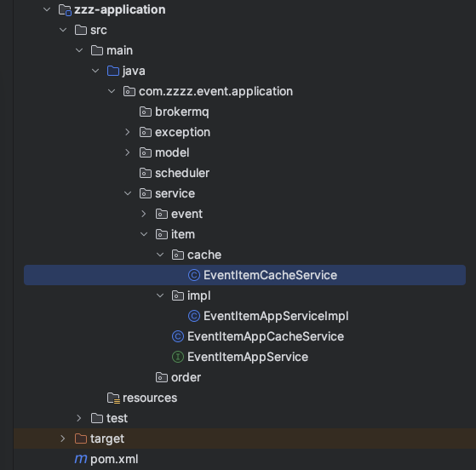Click the resources folder icon
476x470 pixels.
click(113, 398)
